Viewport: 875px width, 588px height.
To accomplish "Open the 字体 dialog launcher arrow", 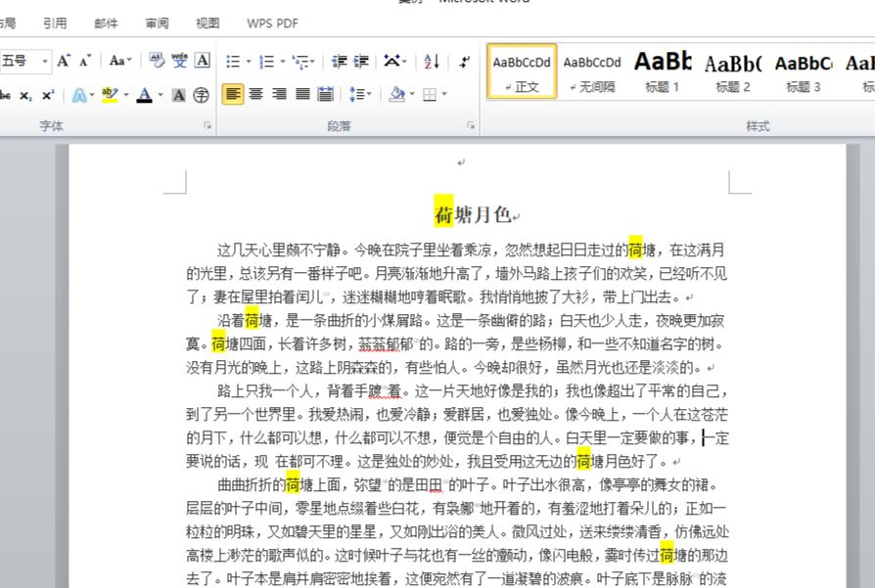I will [207, 125].
